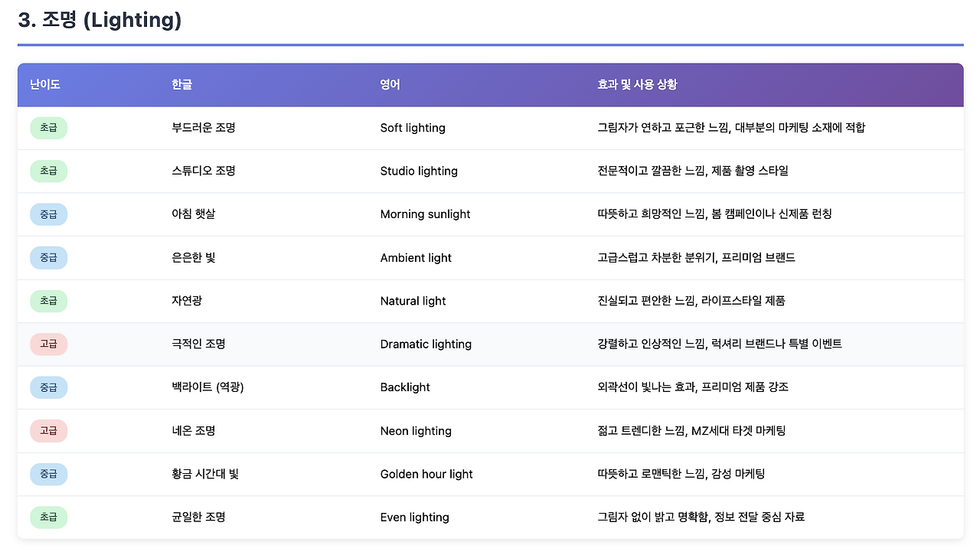Select the '백라이트 (역광)' cell
Viewport: 980px width, 555px height.
tap(208, 387)
